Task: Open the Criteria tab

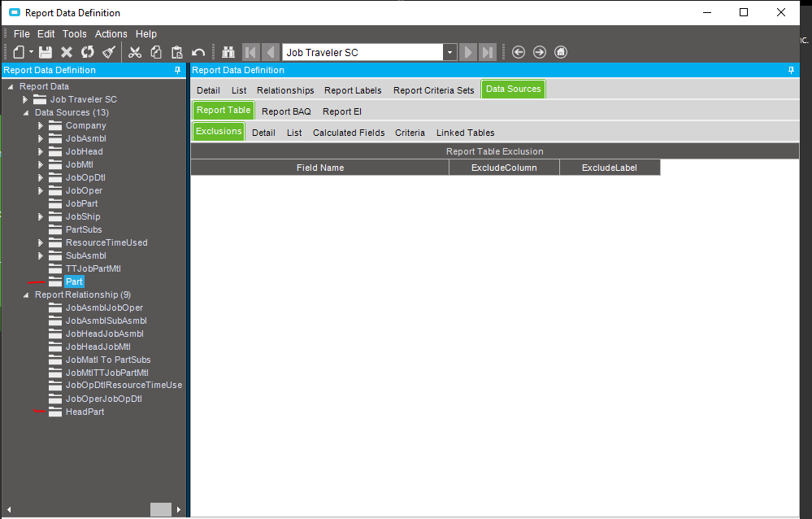Action: (410, 133)
